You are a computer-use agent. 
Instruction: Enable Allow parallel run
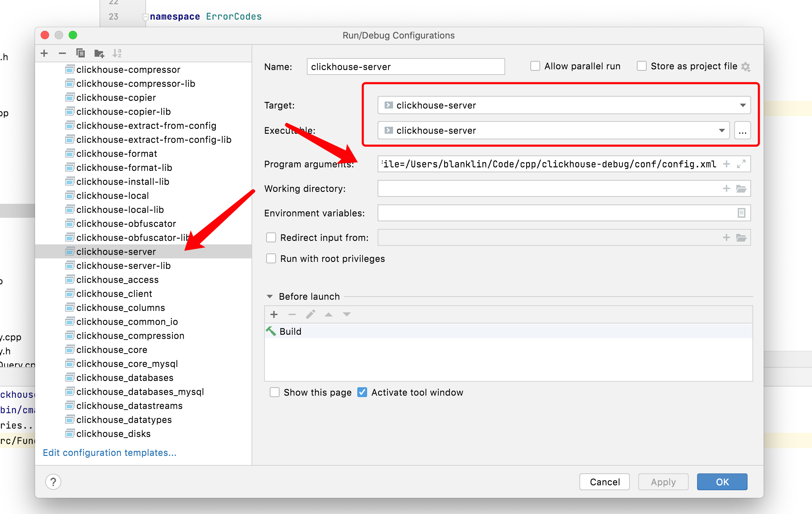click(x=535, y=66)
